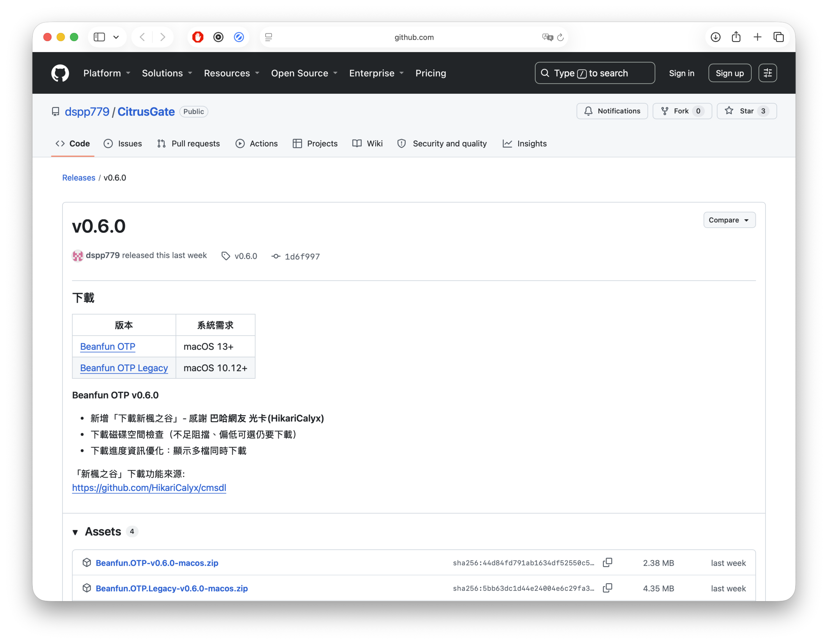Show the Reader view icon in address bar

(x=268, y=37)
